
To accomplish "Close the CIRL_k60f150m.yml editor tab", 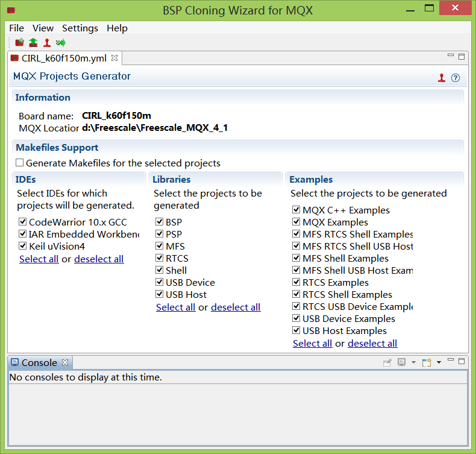I will [x=114, y=58].
